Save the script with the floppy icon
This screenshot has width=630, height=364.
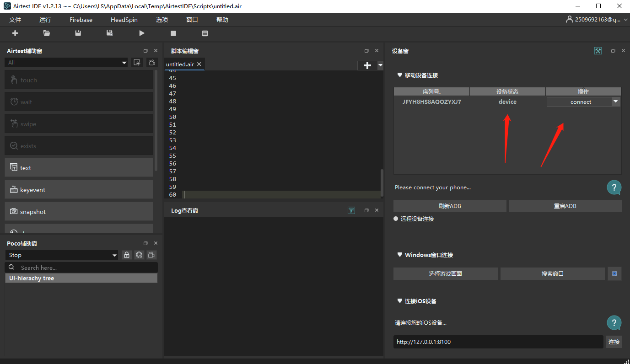(78, 33)
